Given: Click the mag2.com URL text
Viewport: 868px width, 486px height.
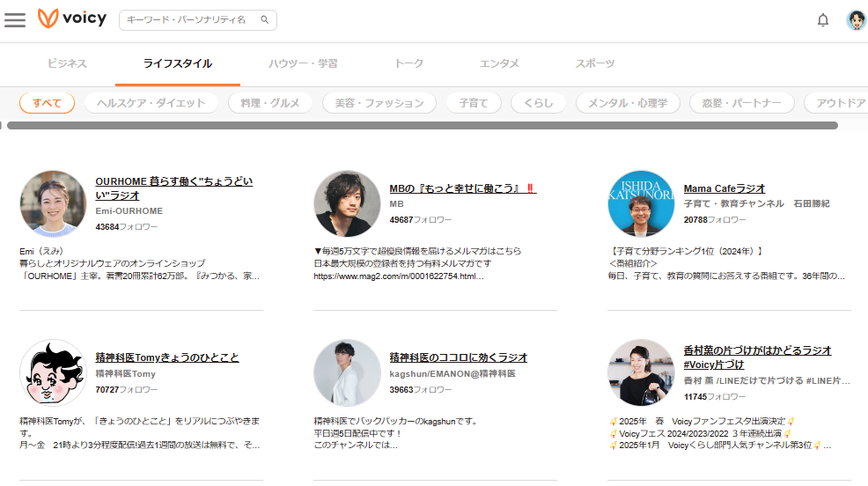Looking at the screenshot, I should (x=399, y=276).
